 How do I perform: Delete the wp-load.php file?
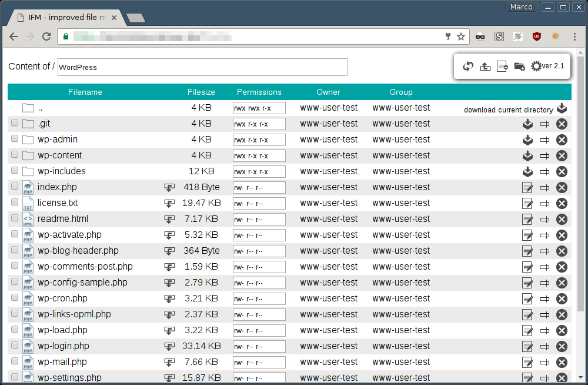[562, 330]
